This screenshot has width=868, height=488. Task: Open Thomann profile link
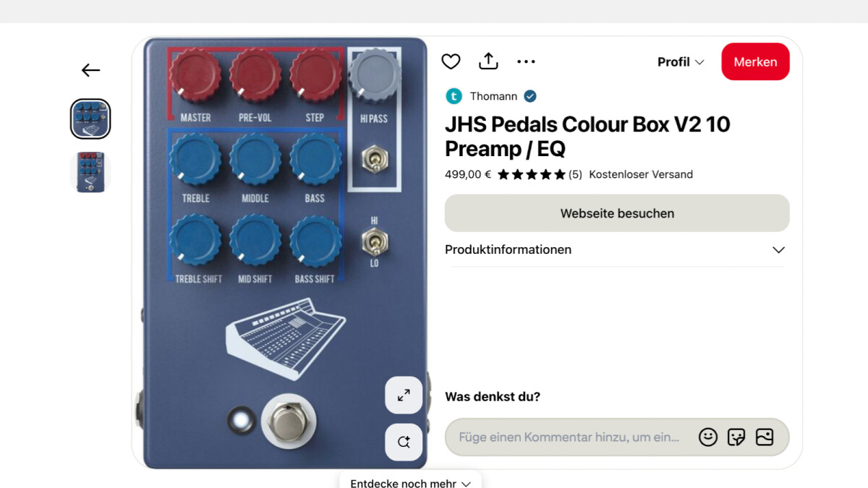click(493, 96)
